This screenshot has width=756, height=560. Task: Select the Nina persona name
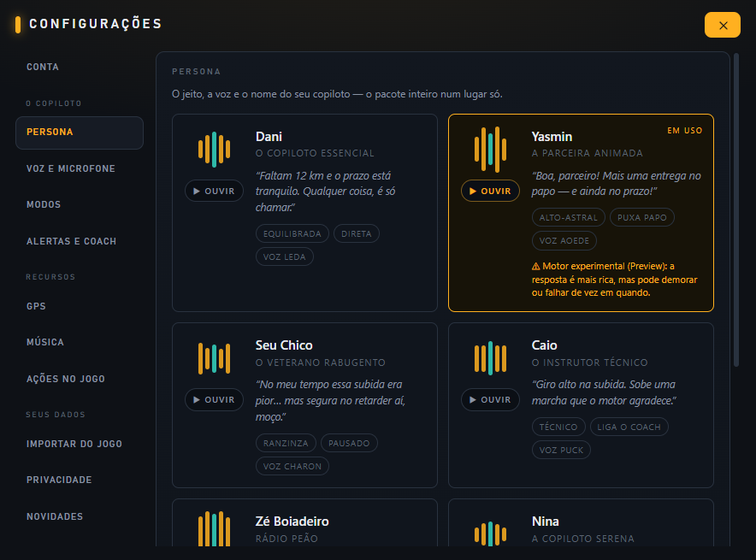pos(546,522)
